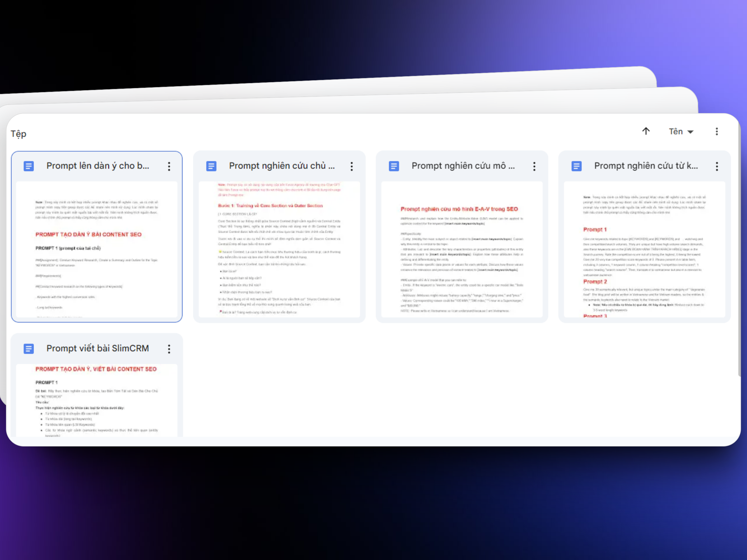This screenshot has width=747, height=560.
Task: Open the three-dot menu beside Tên
Action: point(716,132)
